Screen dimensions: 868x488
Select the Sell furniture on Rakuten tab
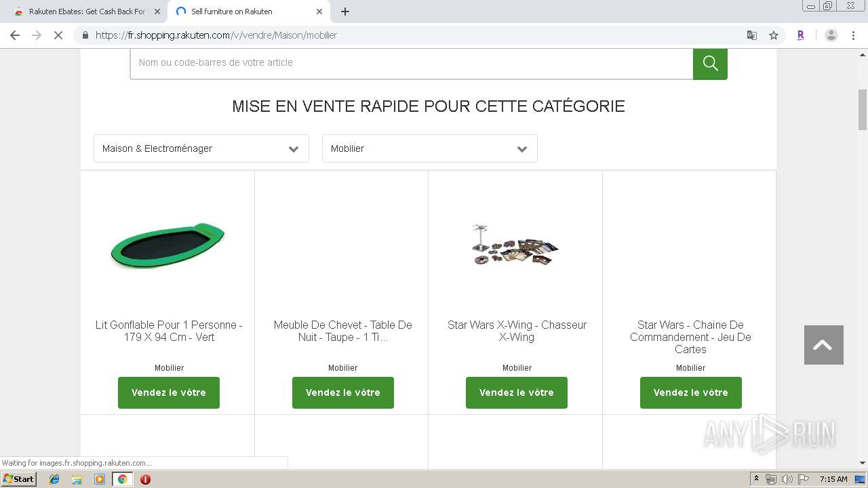click(x=249, y=12)
